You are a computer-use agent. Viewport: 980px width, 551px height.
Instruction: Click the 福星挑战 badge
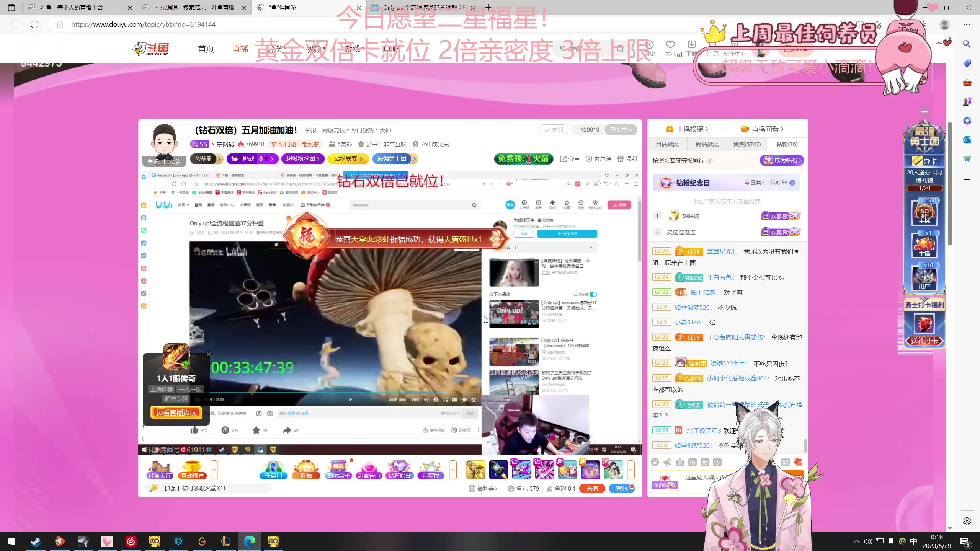(252, 158)
